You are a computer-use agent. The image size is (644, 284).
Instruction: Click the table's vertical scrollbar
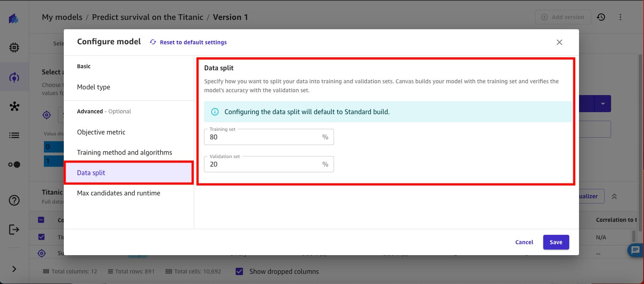pyautogui.click(x=633, y=236)
